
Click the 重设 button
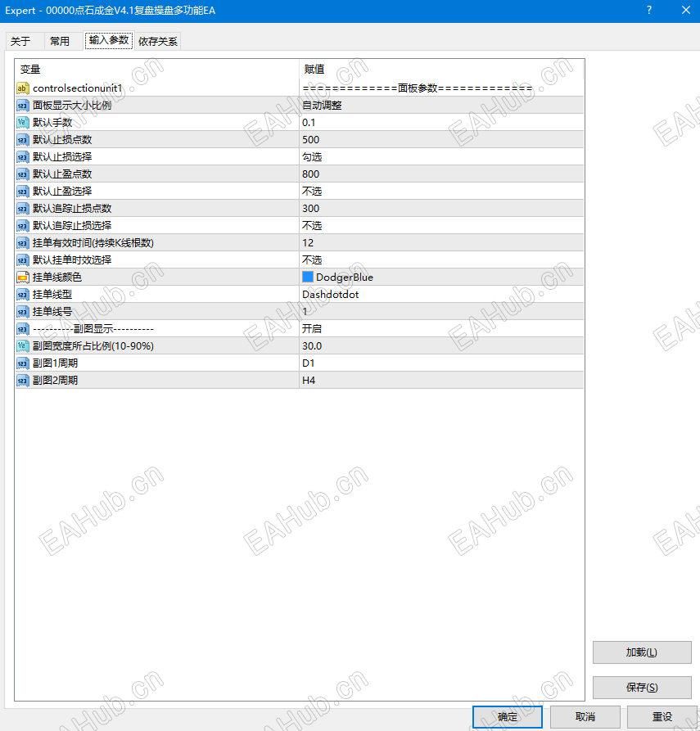662,717
